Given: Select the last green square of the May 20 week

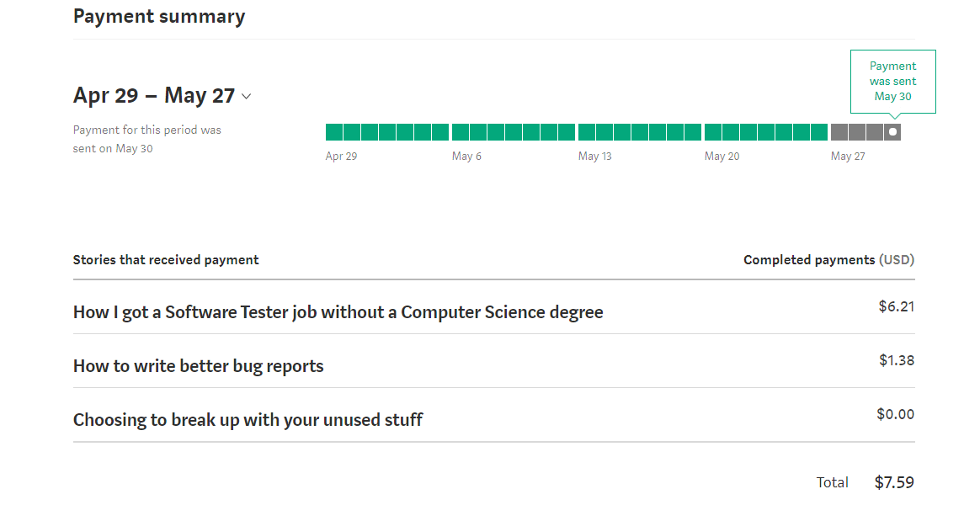Looking at the screenshot, I should coord(819,132).
